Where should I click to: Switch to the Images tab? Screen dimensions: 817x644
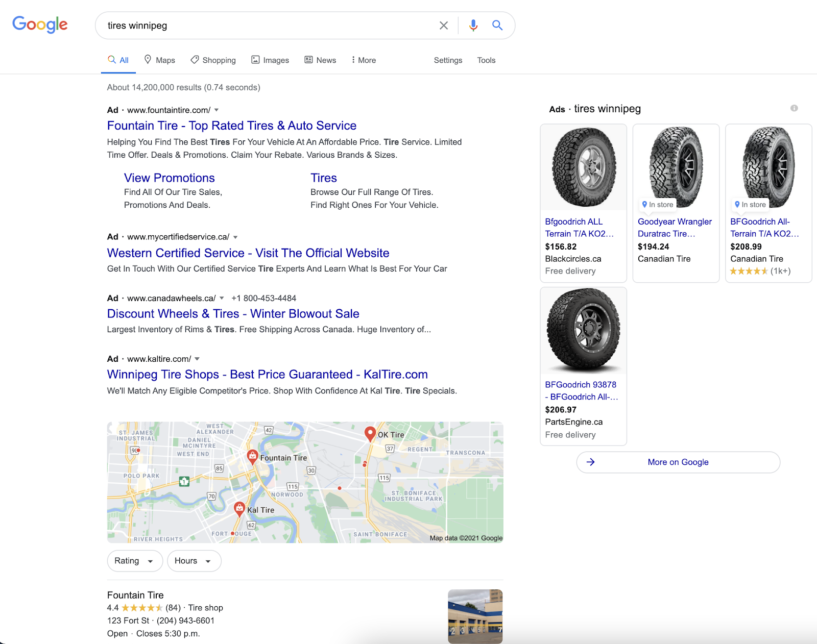tap(270, 60)
